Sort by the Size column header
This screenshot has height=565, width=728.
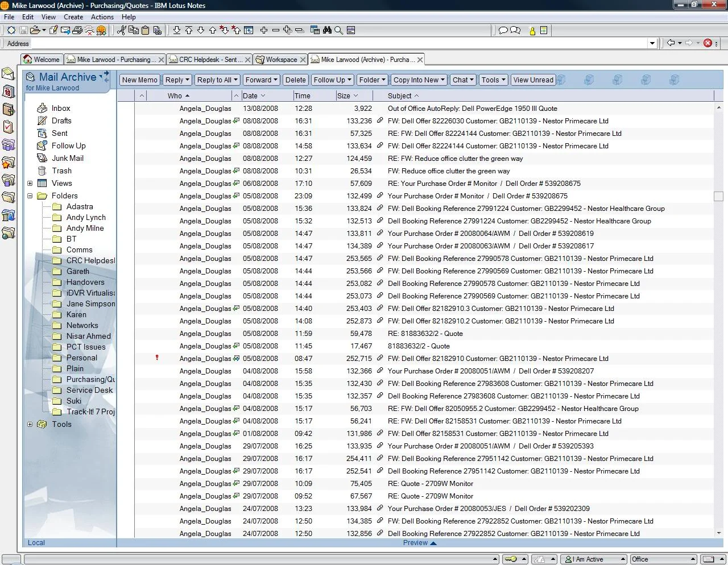pos(355,96)
